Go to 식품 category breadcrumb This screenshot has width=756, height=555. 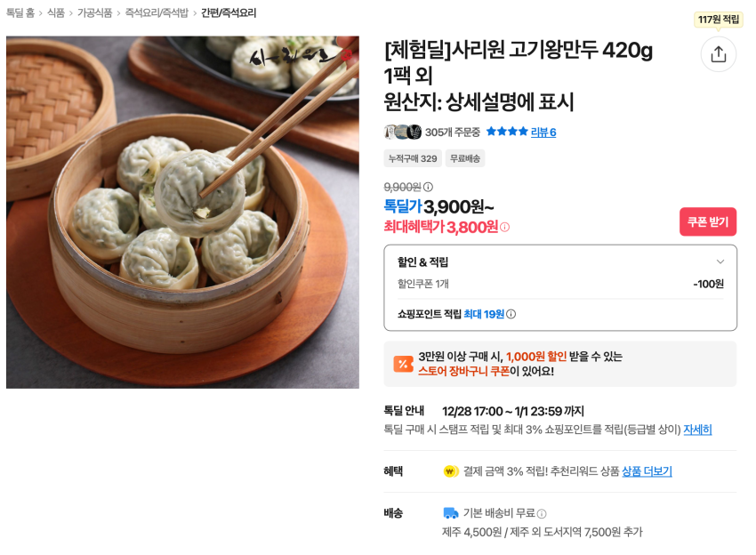(56, 12)
